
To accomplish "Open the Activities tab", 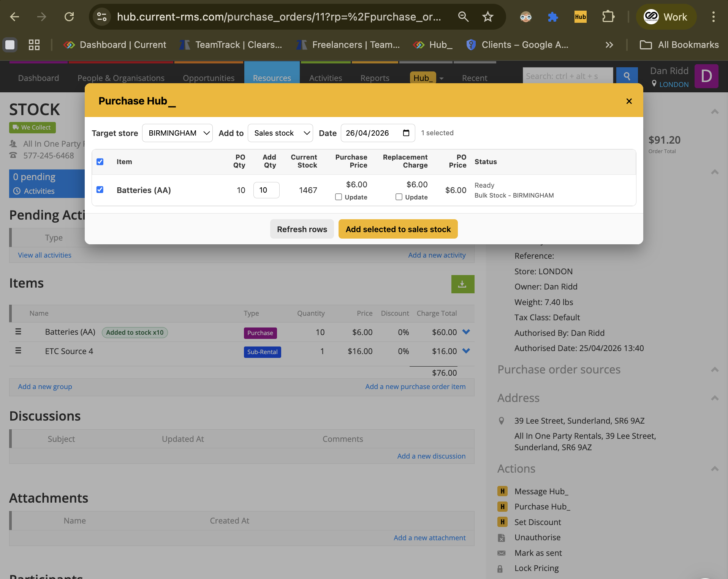I will [x=326, y=78].
